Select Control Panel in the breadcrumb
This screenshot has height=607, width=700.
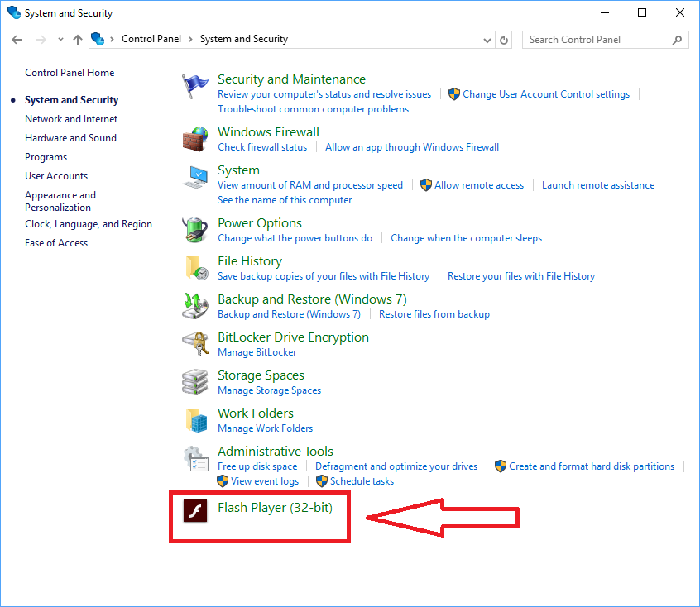151,39
